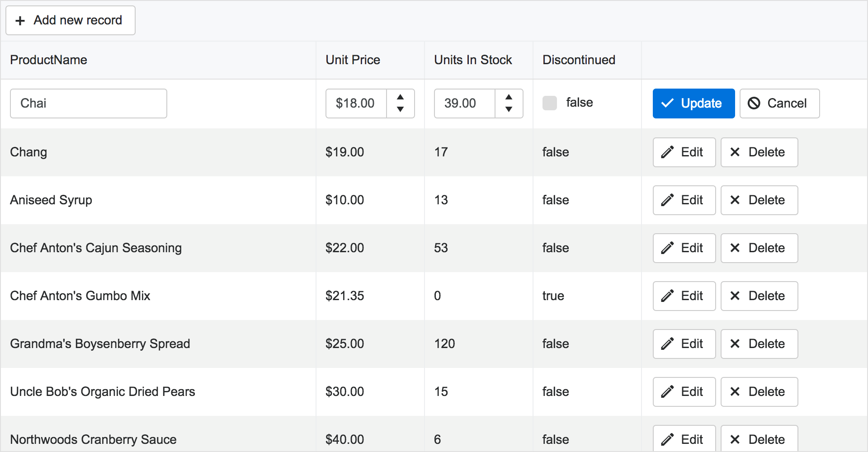Click the cancel circle-slash icon

(x=754, y=104)
